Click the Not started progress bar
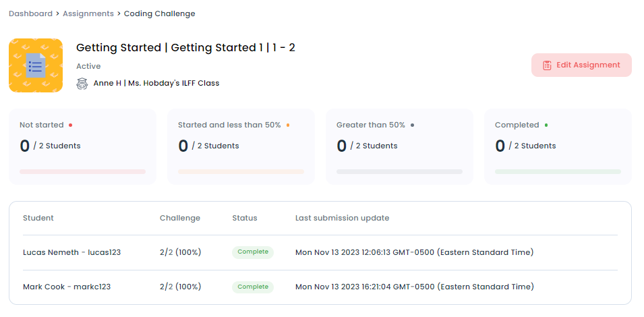Image resolution: width=644 pixels, height=317 pixels. tap(82, 172)
